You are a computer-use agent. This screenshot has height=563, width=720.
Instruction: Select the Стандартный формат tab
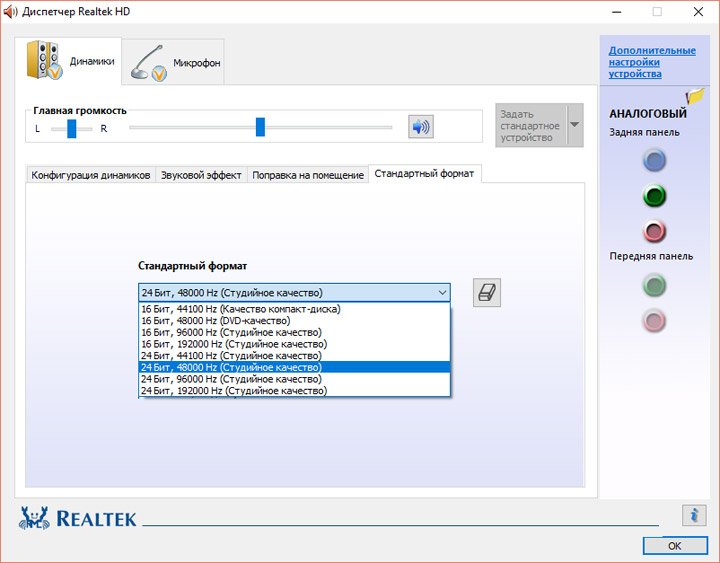click(424, 174)
